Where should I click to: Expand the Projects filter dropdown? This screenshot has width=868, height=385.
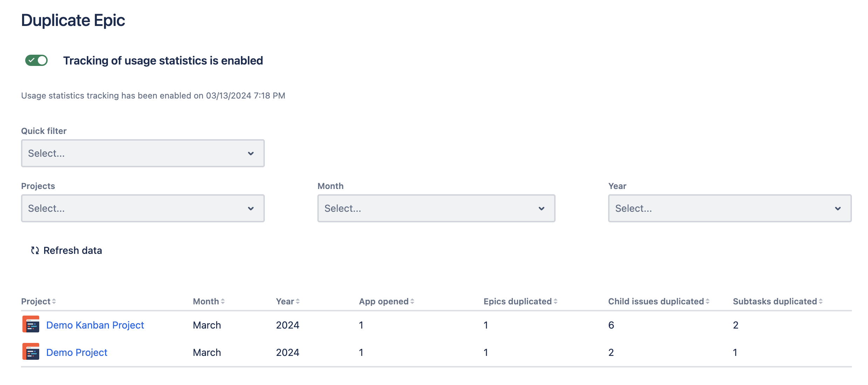click(143, 208)
